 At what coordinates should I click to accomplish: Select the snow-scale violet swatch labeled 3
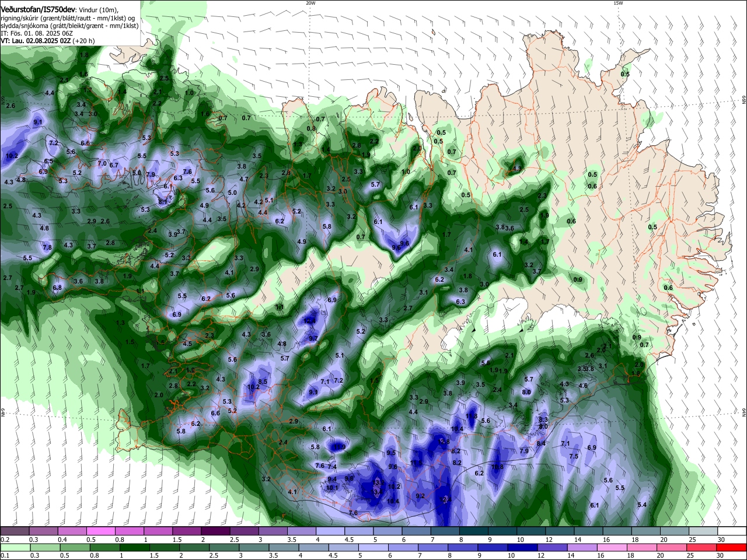click(x=273, y=531)
